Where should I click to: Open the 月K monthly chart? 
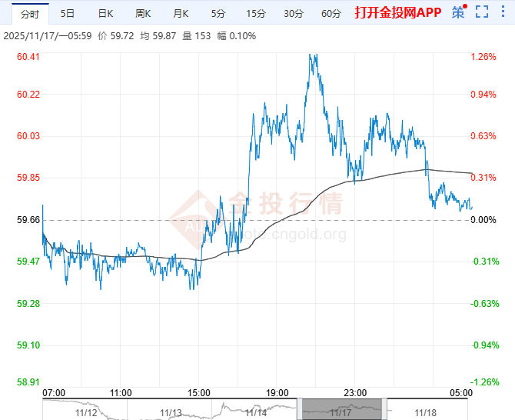tap(181, 14)
